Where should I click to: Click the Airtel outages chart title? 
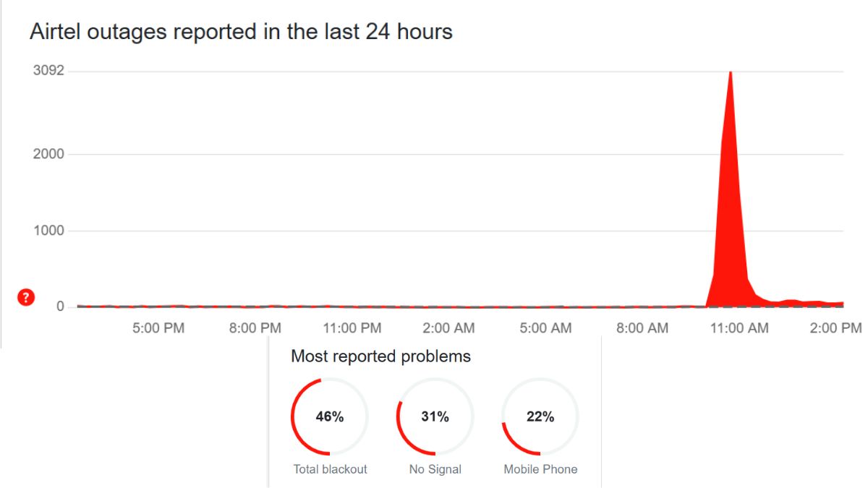pos(241,32)
